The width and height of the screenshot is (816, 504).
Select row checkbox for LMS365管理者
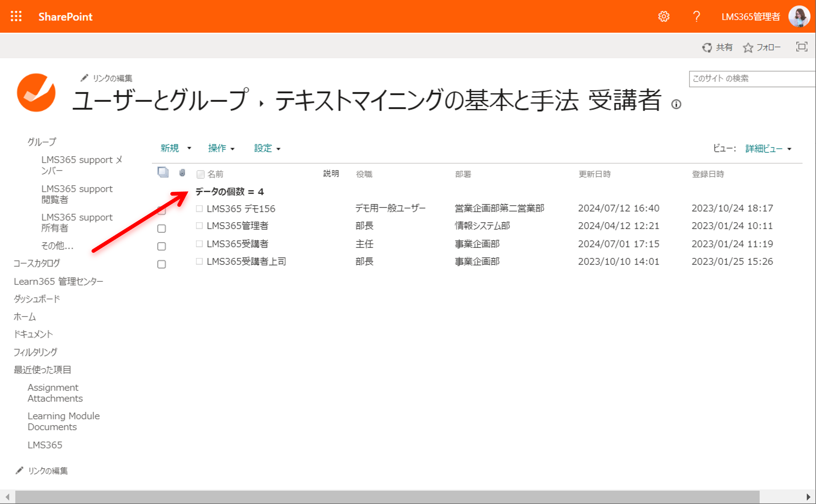coord(161,228)
